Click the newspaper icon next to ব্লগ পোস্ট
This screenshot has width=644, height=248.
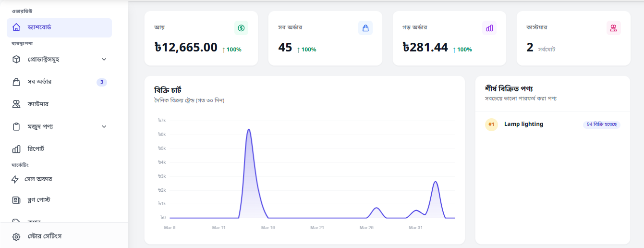[x=16, y=200]
